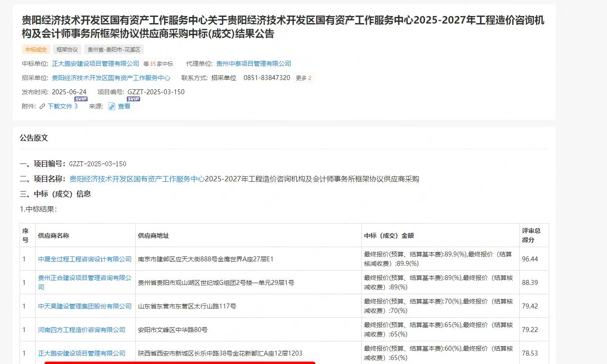
Task: Open the 查看 source link
Action: click(124, 106)
